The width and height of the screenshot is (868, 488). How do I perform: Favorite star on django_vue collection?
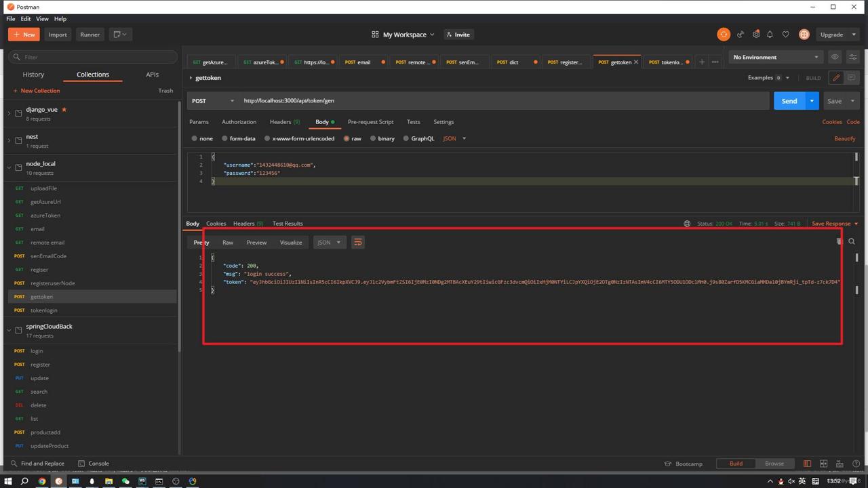(x=64, y=109)
